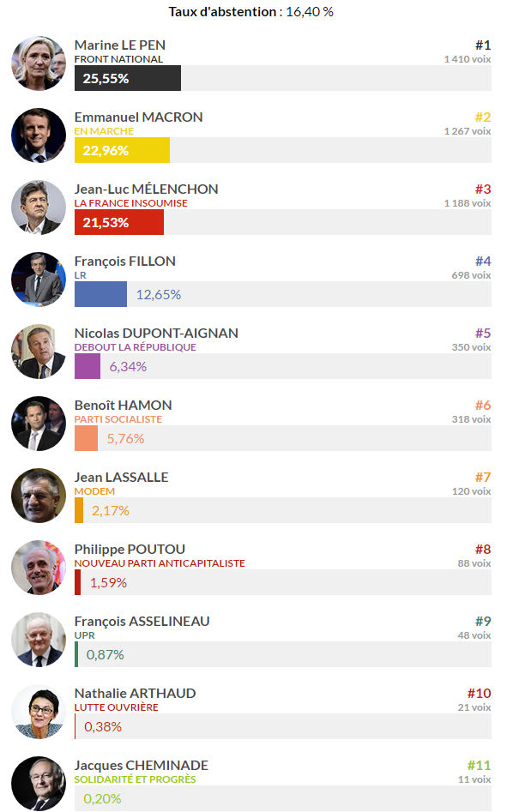Click Jean Lassalle's portrait photo

(39, 495)
